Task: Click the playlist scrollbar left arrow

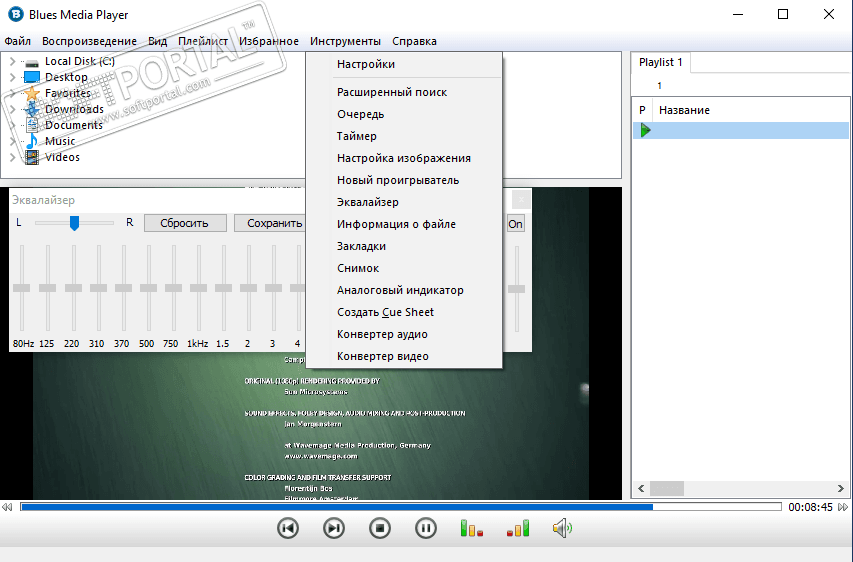Action: pyautogui.click(x=641, y=489)
